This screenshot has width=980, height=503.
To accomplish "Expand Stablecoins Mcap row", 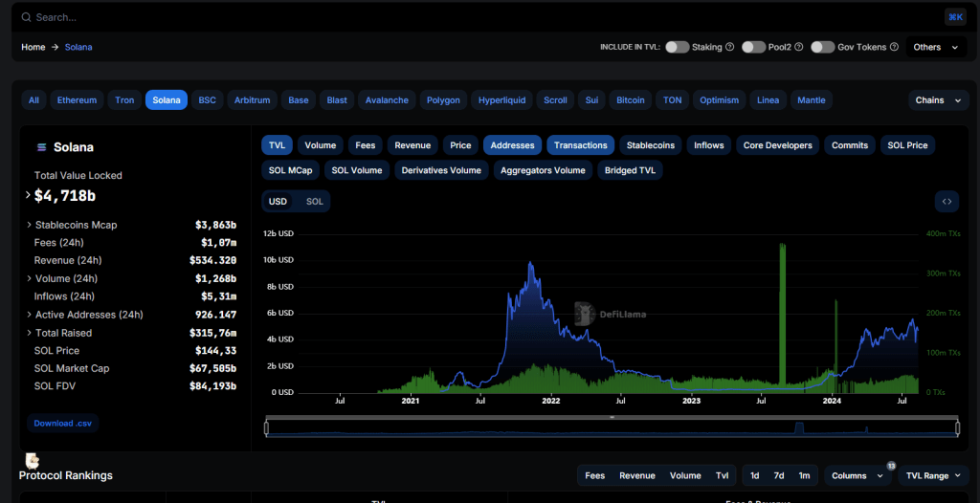I will click(30, 225).
